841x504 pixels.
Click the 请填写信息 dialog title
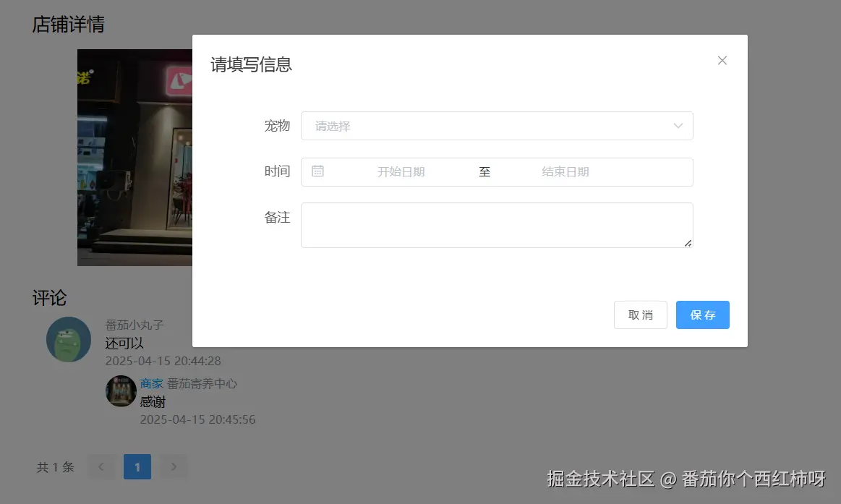click(x=251, y=64)
